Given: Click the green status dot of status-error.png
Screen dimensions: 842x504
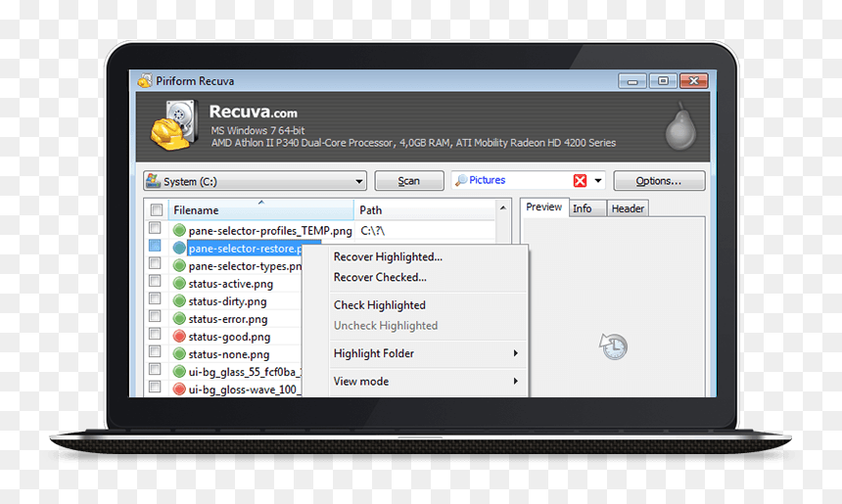Looking at the screenshot, I should tap(179, 319).
